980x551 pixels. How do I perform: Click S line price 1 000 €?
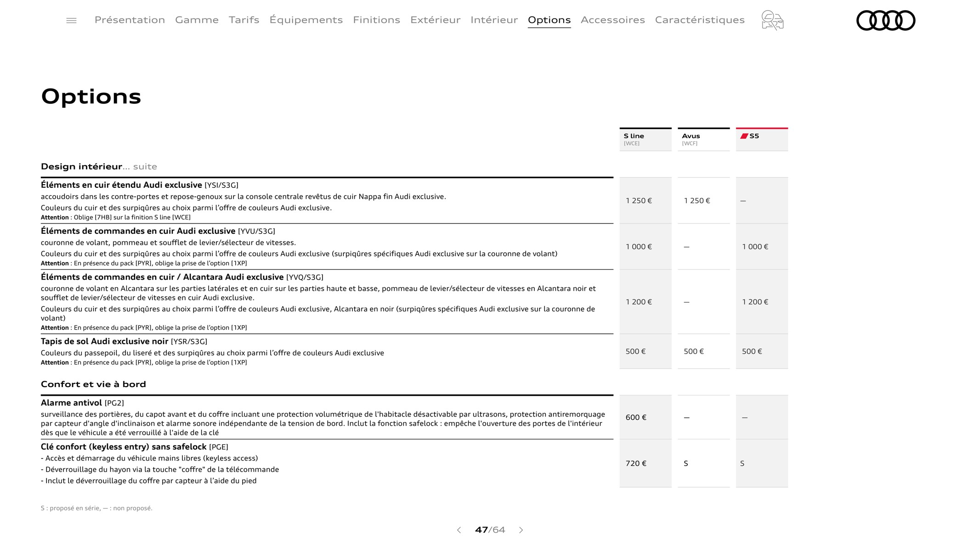click(639, 247)
